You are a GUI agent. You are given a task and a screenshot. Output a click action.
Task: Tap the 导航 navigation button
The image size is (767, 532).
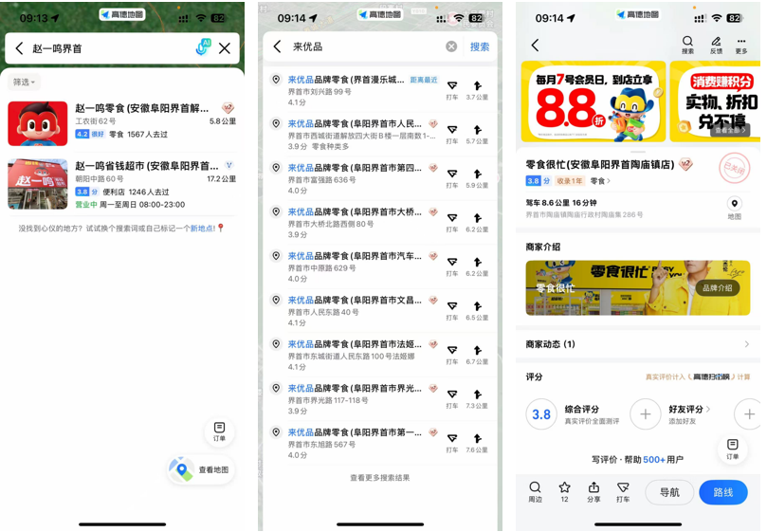(669, 492)
